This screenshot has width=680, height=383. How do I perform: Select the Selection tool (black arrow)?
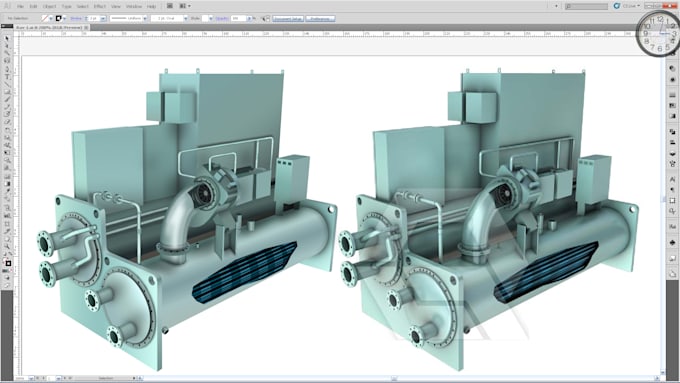click(x=7, y=39)
